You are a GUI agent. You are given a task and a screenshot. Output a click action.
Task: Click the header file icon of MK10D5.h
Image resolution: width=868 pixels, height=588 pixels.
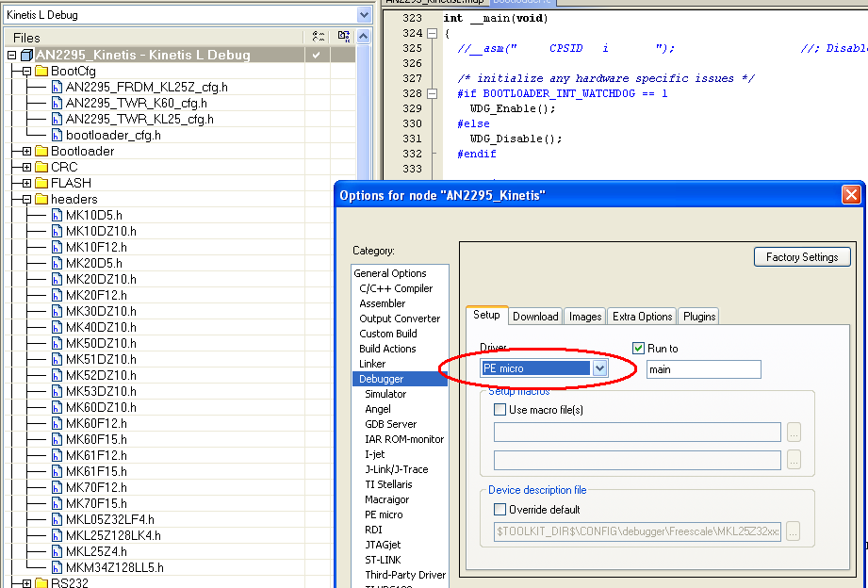(x=57, y=216)
